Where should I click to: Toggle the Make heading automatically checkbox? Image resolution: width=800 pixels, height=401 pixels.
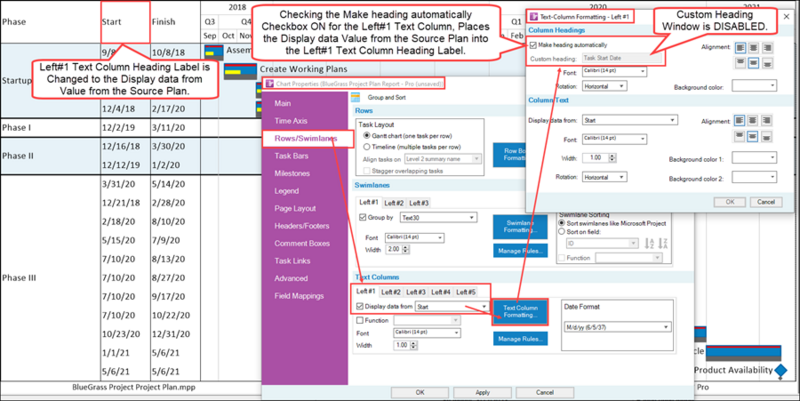click(534, 45)
